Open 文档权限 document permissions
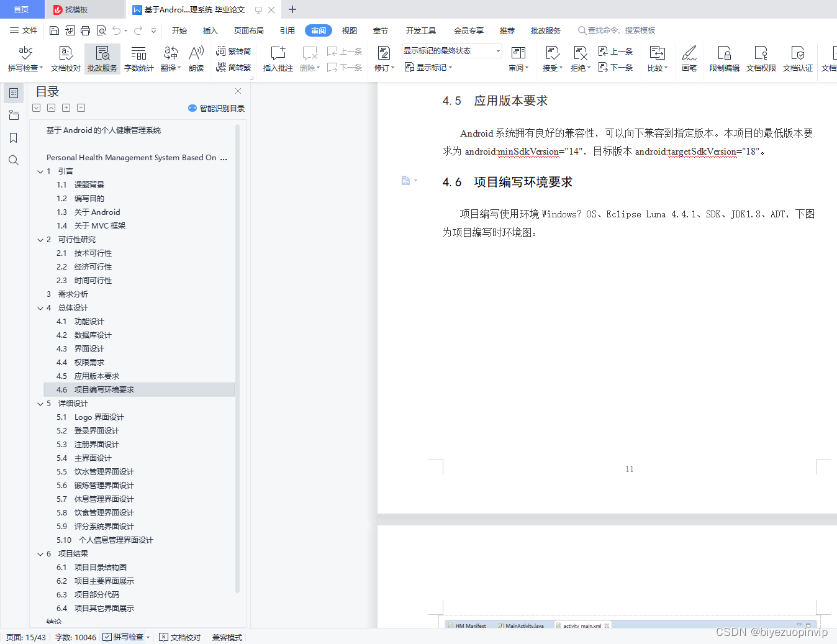837x644 pixels. [761, 59]
